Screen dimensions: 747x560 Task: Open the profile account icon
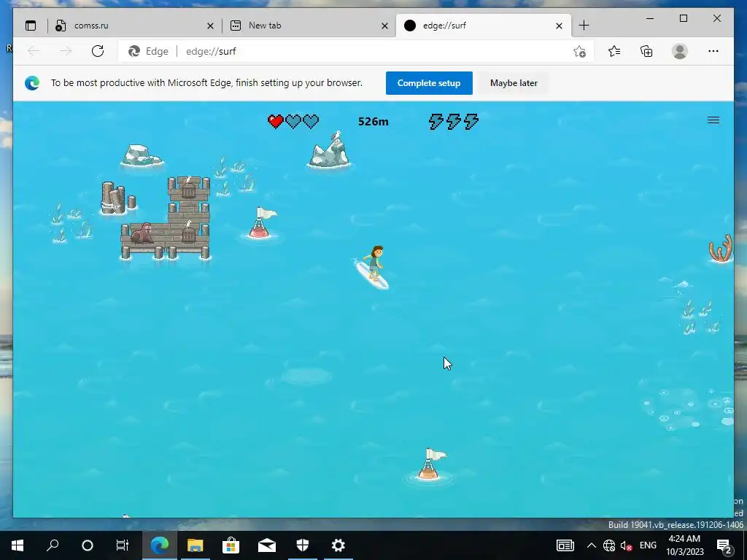click(680, 51)
